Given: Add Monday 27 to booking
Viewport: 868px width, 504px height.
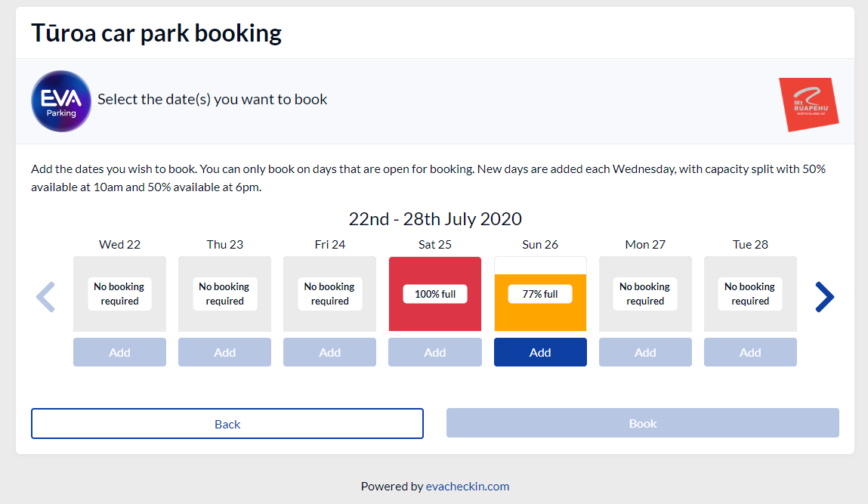Looking at the screenshot, I should (645, 352).
